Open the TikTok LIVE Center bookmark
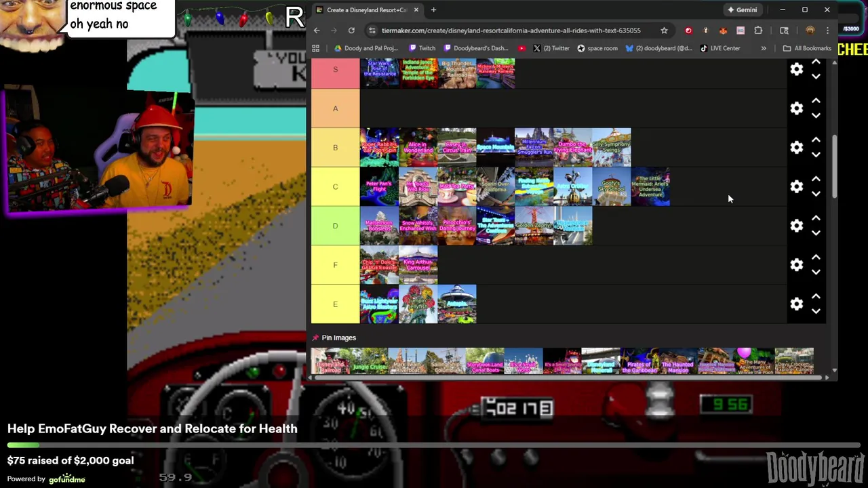The height and width of the screenshot is (488, 868). pyautogui.click(x=719, y=48)
